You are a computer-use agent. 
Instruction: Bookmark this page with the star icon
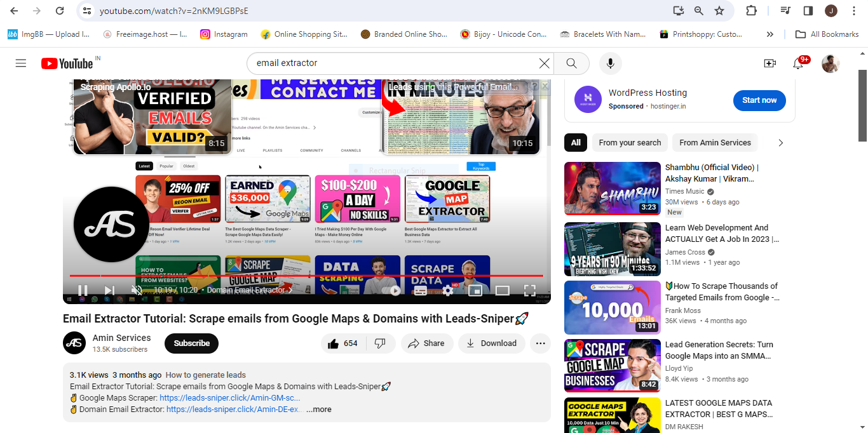coord(719,11)
